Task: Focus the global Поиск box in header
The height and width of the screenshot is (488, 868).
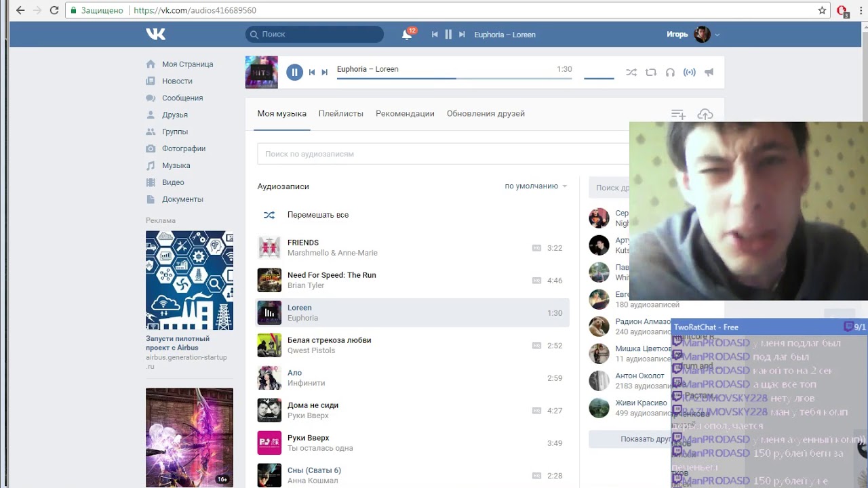Action: tap(315, 35)
